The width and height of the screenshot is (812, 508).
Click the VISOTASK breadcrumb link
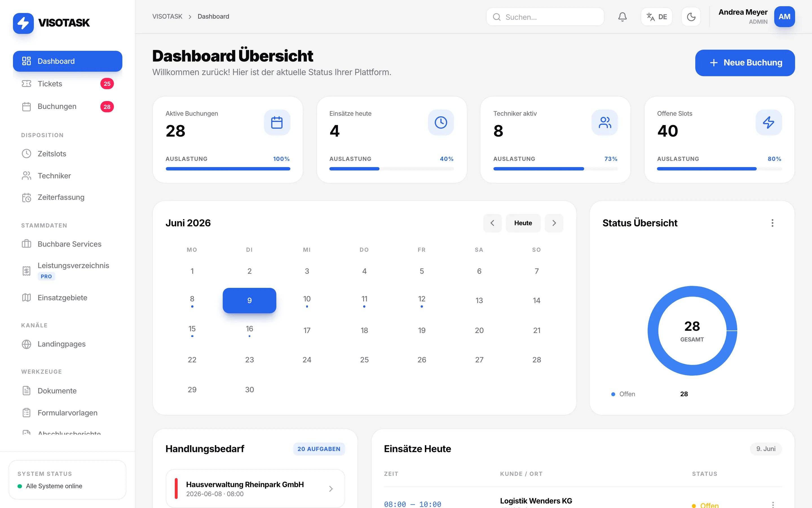167,16
